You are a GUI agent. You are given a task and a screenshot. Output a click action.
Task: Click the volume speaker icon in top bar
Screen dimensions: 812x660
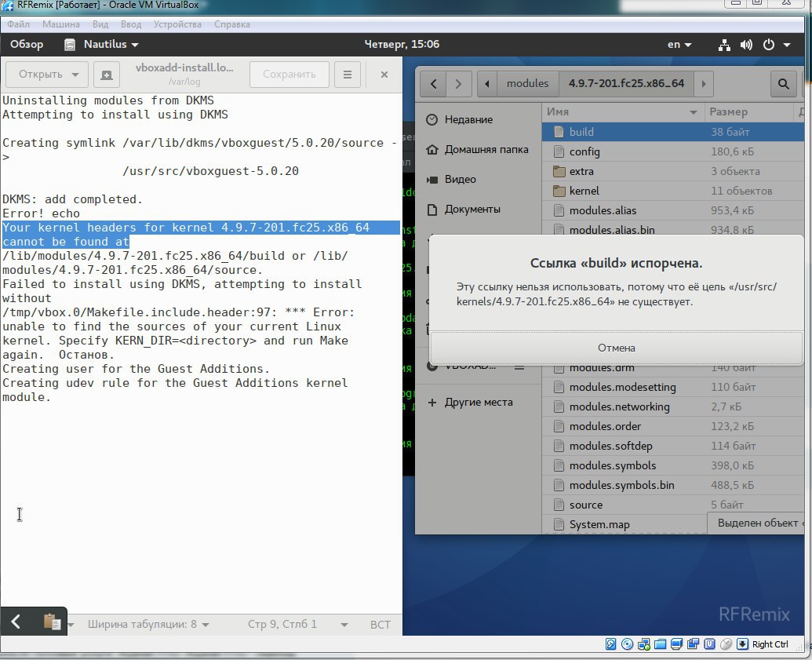click(x=746, y=45)
